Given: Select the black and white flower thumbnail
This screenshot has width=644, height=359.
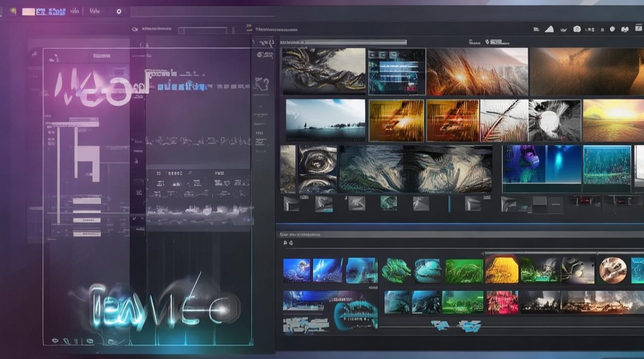Looking at the screenshot, I should click(554, 120).
